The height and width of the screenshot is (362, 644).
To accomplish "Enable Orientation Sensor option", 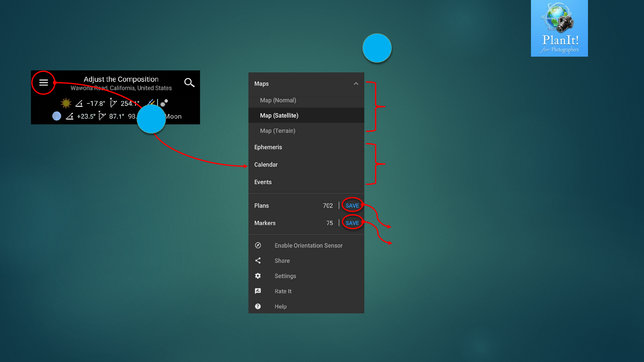I will tap(308, 245).
